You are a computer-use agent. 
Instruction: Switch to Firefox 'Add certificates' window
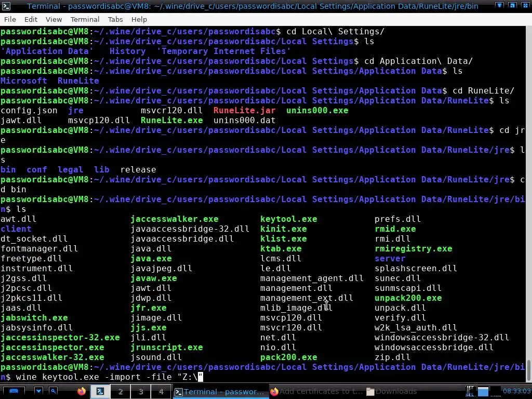click(x=316, y=392)
